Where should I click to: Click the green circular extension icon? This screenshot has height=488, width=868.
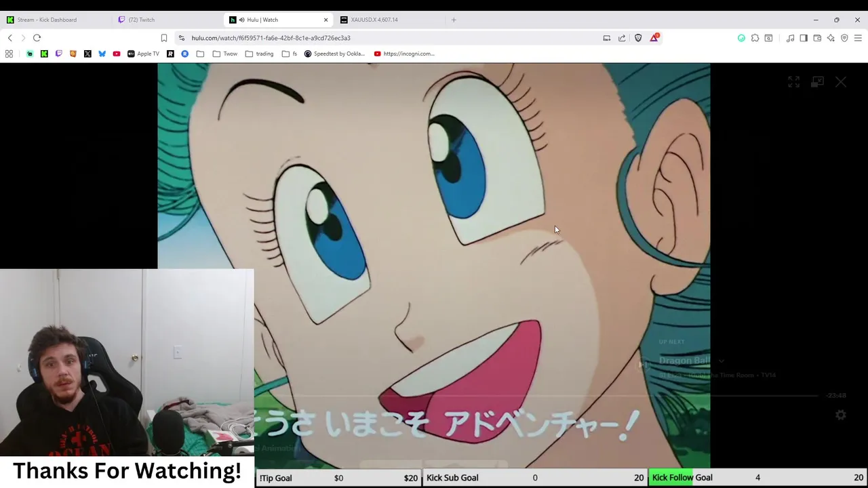tap(741, 38)
